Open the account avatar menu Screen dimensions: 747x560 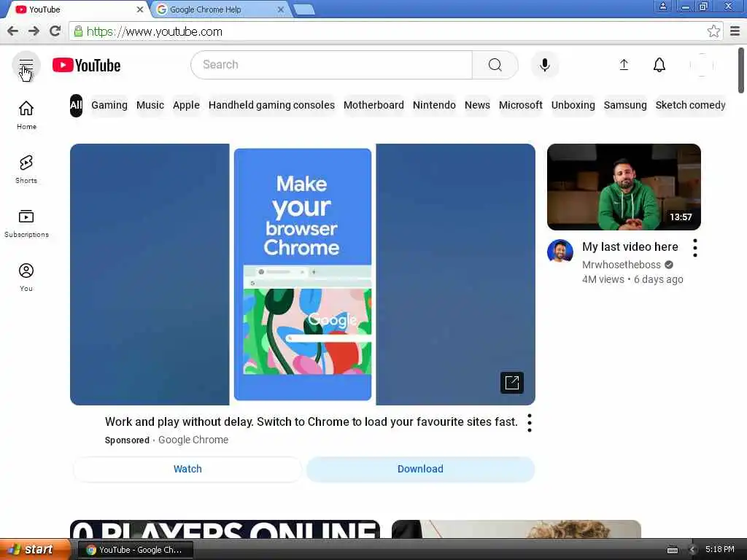click(701, 65)
